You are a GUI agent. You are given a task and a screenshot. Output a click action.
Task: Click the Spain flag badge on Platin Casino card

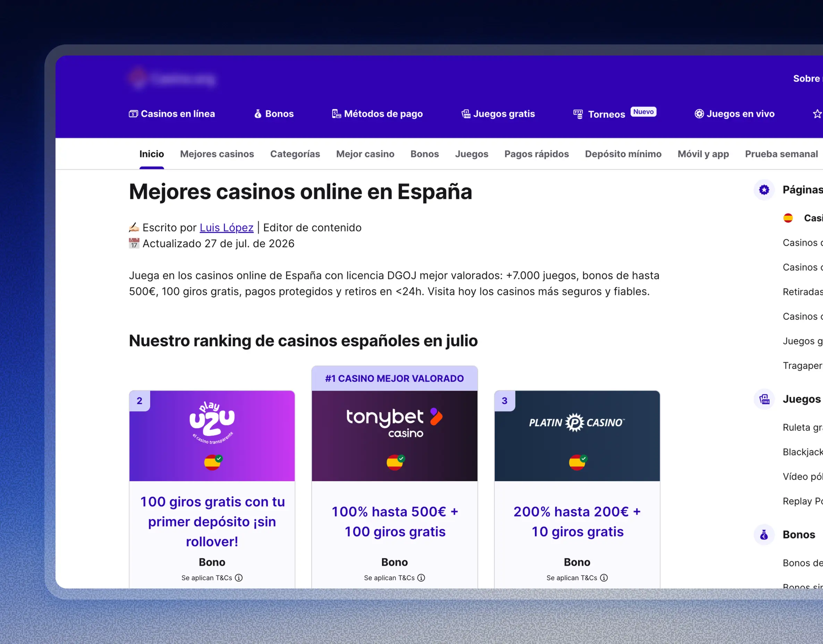pos(578,462)
